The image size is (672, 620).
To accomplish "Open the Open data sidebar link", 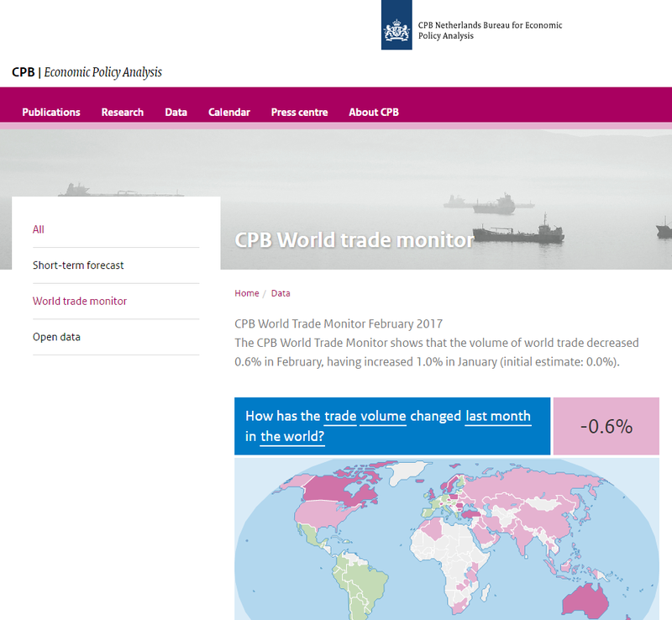I will (x=56, y=337).
